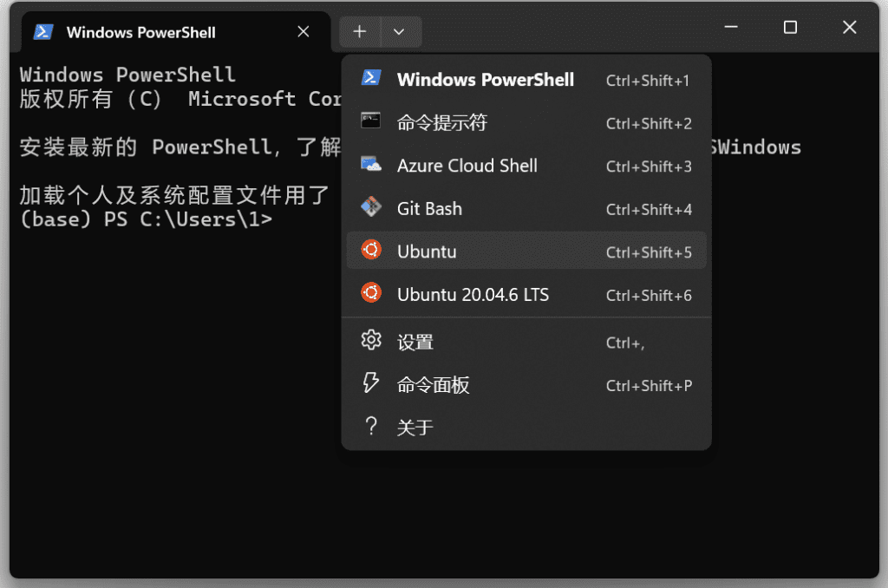This screenshot has width=888, height=588.
Task: Launch Git Bash from the dropdown menu
Action: [429, 209]
